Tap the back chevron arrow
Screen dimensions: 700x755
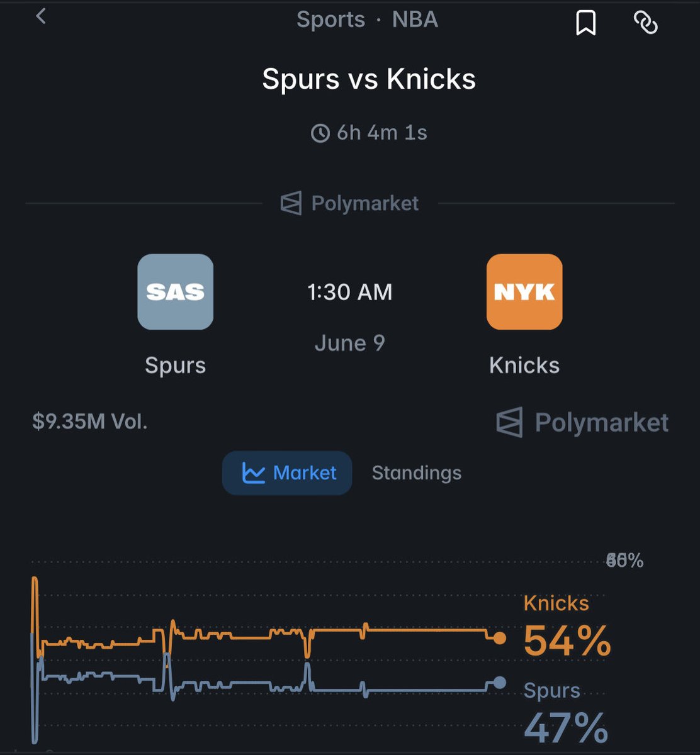(41, 16)
